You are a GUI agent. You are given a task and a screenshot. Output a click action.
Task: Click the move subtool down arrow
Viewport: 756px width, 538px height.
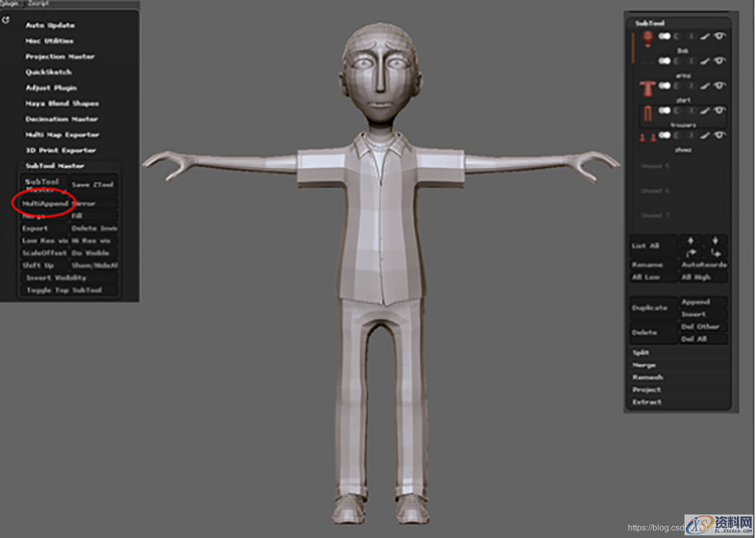tap(715, 240)
